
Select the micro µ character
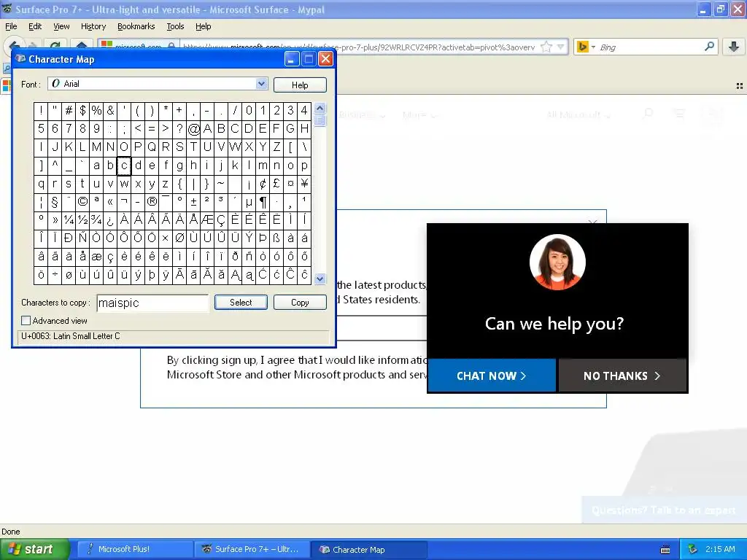(249, 202)
